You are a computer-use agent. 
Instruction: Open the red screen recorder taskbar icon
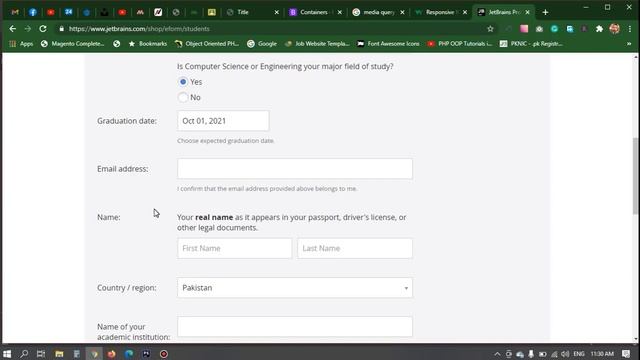click(164, 354)
